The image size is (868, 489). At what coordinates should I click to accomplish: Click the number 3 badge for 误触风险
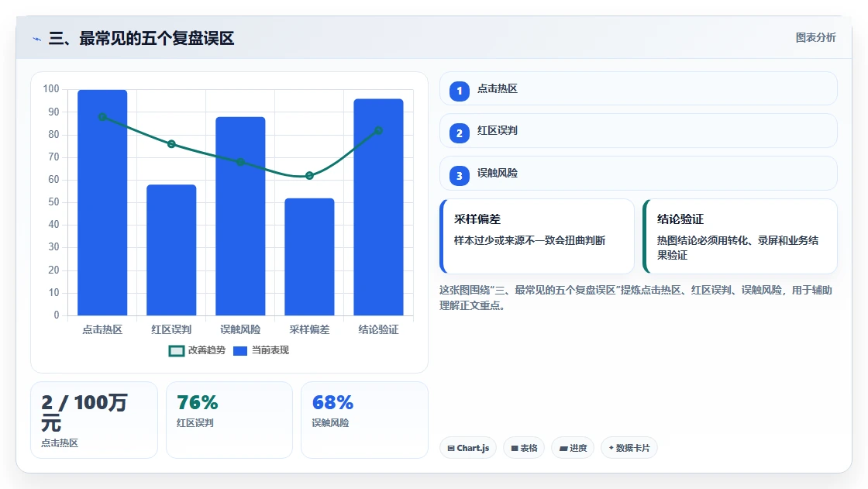[460, 176]
